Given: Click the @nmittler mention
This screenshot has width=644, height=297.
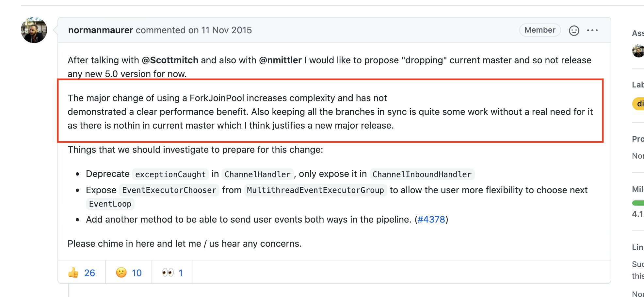Looking at the screenshot, I should (280, 60).
